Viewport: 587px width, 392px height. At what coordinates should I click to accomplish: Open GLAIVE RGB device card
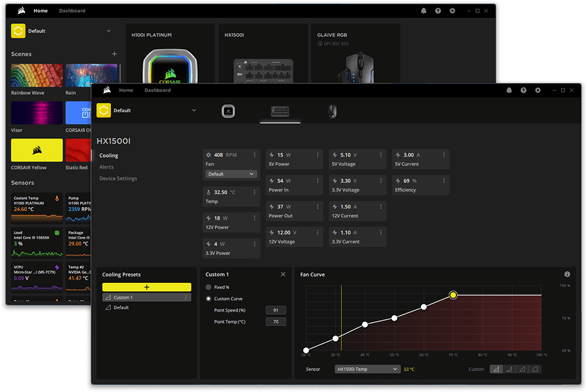356,53
